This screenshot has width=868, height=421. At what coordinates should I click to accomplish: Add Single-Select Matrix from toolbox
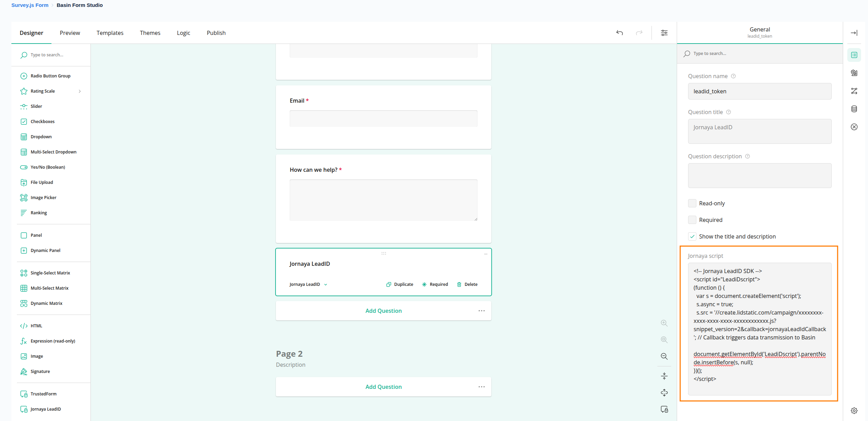(x=51, y=273)
